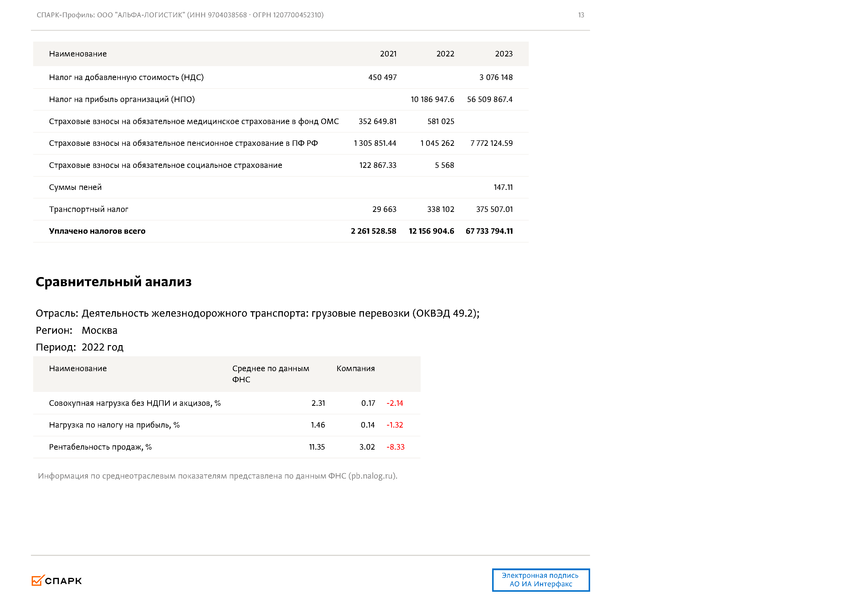Image resolution: width=868 pixels, height=614 pixels.
Task: Click the red -2.14 deviation value
Action: click(x=395, y=403)
